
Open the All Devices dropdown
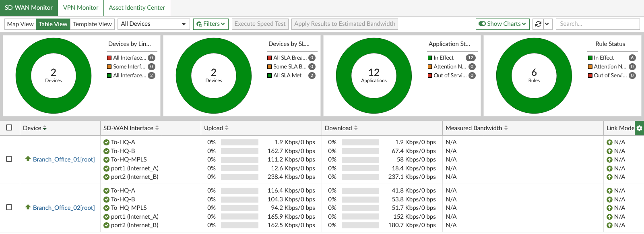tap(153, 24)
